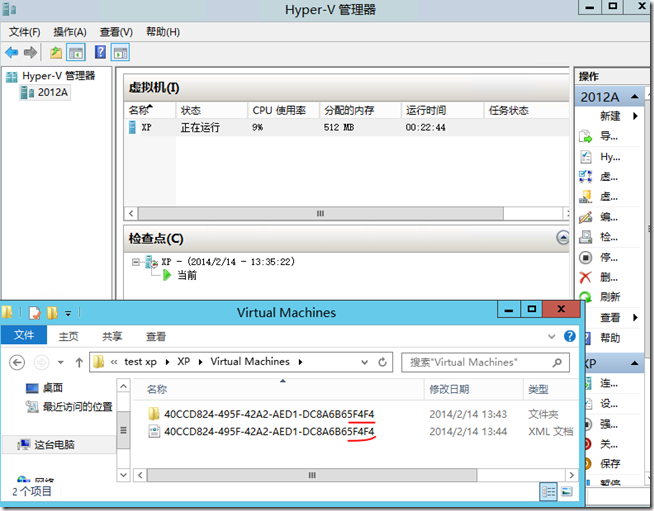Viewport: 654px width, 511px height.
Task: Click the Explorer help question mark icon
Action: tap(570, 336)
